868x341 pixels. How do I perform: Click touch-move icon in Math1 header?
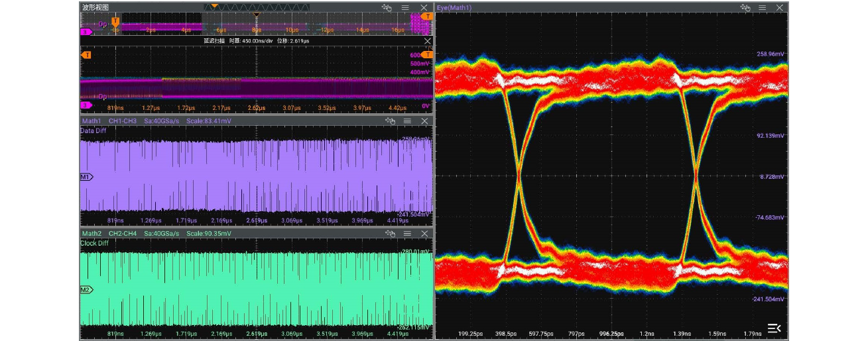[x=389, y=121]
